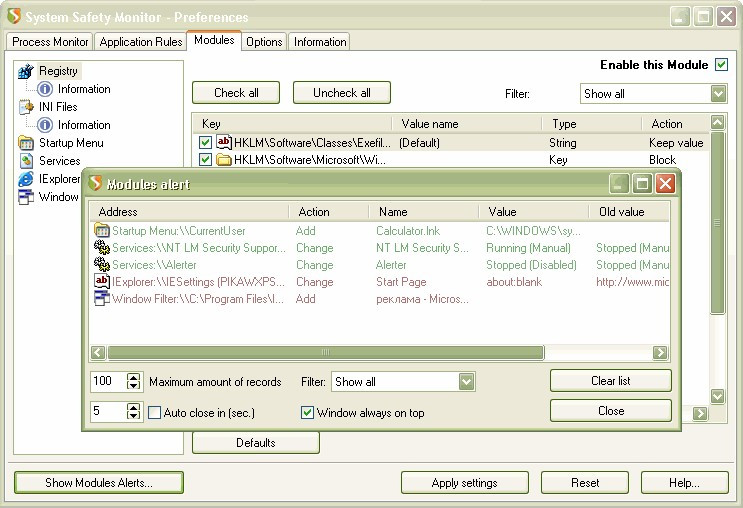Select the Modules tab
743x508 pixels.
214,40
